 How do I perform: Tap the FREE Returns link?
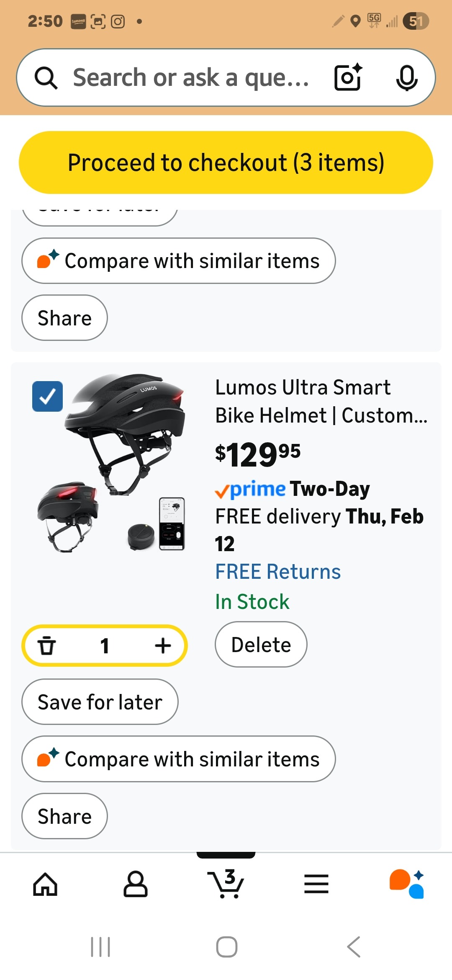(278, 572)
